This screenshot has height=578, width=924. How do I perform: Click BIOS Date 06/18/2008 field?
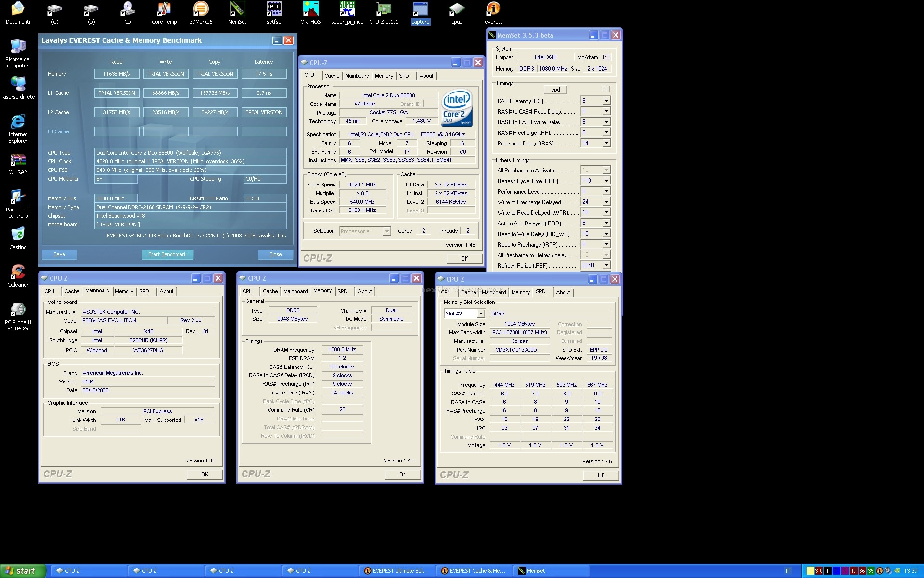click(148, 390)
